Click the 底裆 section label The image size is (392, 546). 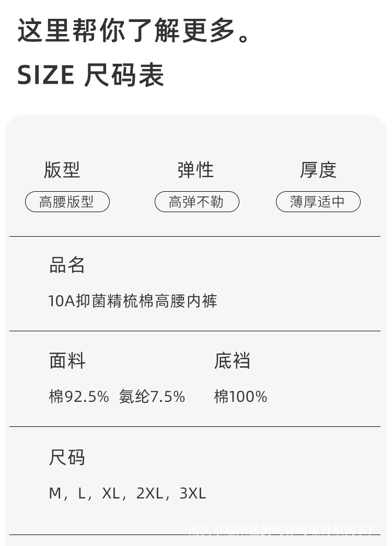click(232, 361)
